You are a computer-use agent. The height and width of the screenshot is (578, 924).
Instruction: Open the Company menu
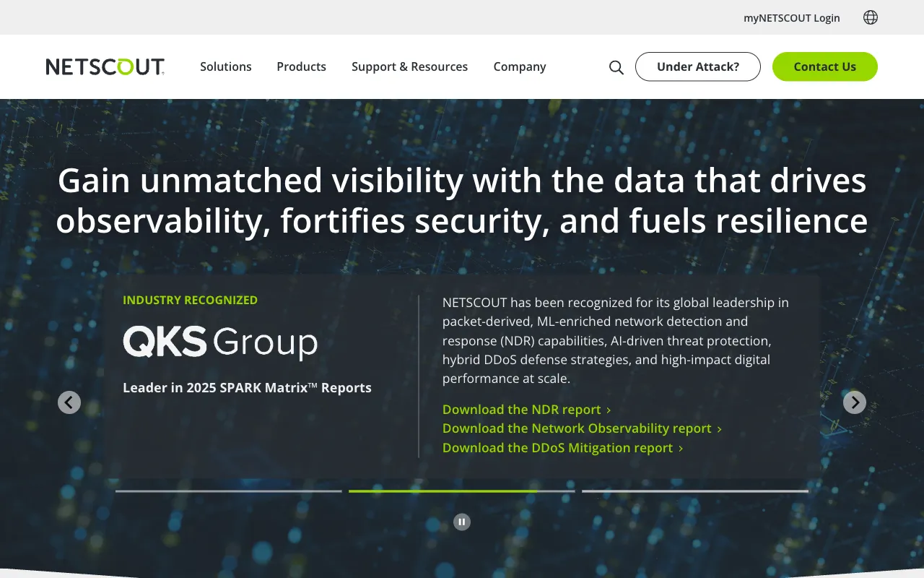tap(519, 66)
